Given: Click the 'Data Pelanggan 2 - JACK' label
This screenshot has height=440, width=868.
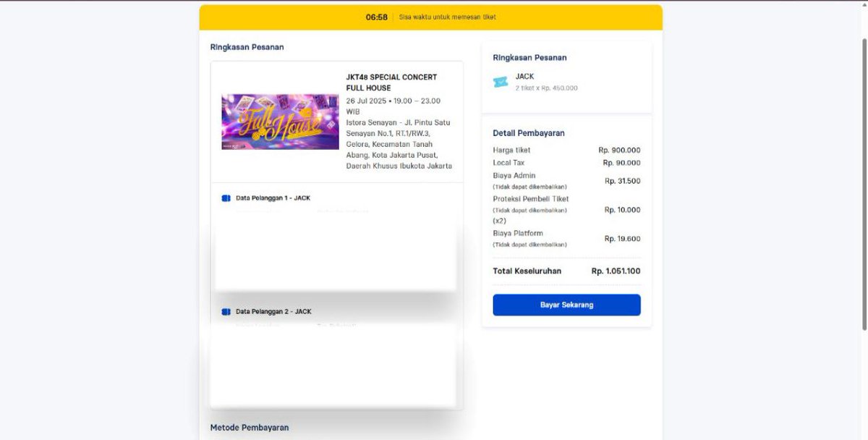Looking at the screenshot, I should pyautogui.click(x=273, y=311).
